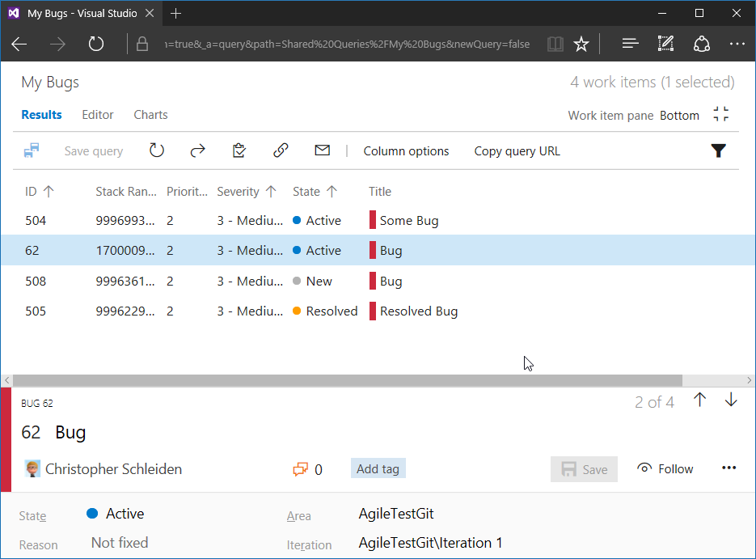Click the BUG 62 link label
Image resolution: width=756 pixels, height=559 pixels.
(37, 403)
